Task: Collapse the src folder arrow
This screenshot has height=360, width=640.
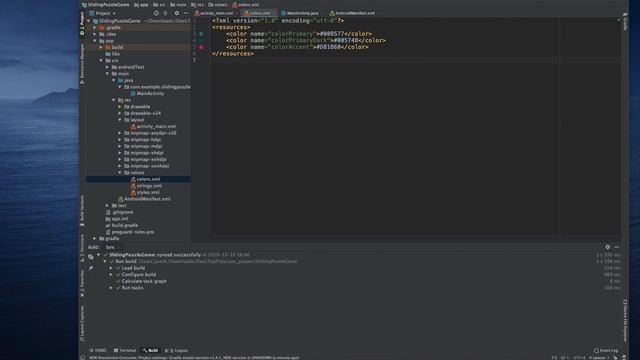Action: coord(101,60)
